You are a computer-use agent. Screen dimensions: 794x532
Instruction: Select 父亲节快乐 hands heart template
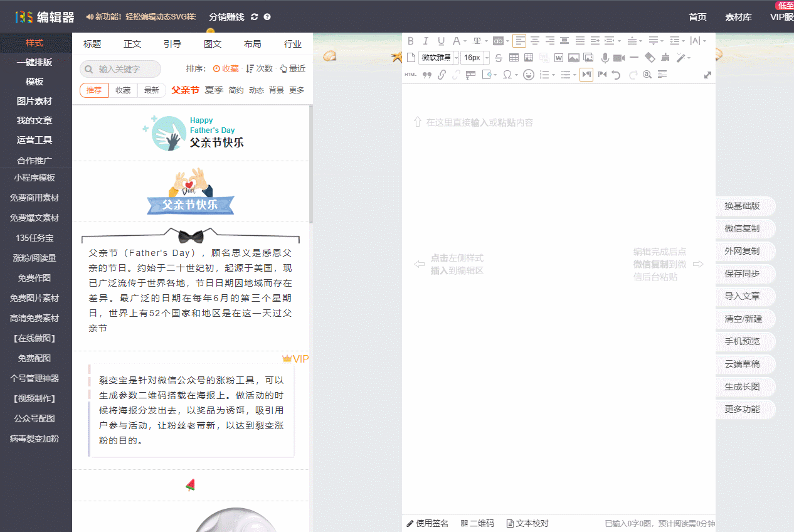191,191
